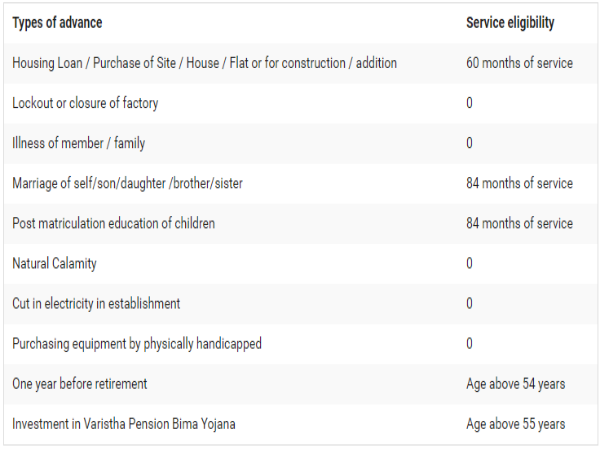Select the Housing Loan advance row text
600x450 pixels.
pyautogui.click(x=204, y=63)
